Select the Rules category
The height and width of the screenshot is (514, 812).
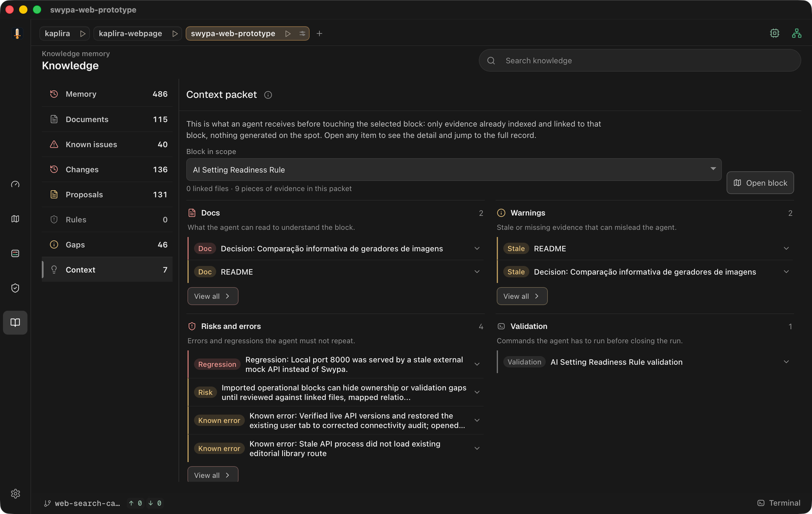pyautogui.click(x=107, y=220)
